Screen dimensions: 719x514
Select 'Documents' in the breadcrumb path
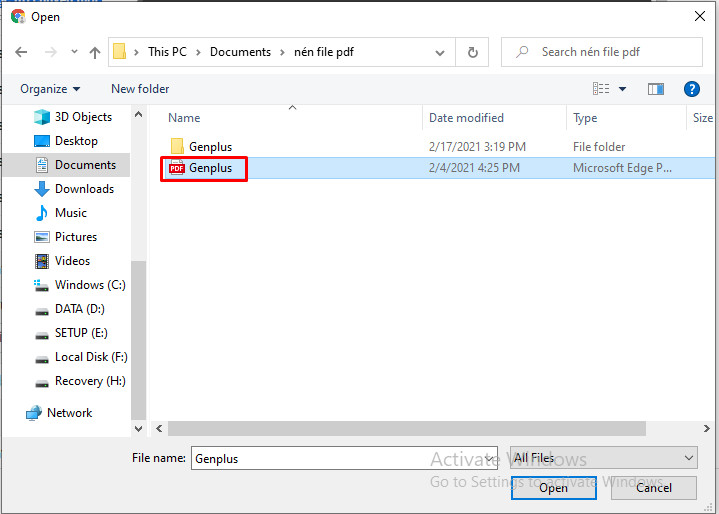point(240,52)
